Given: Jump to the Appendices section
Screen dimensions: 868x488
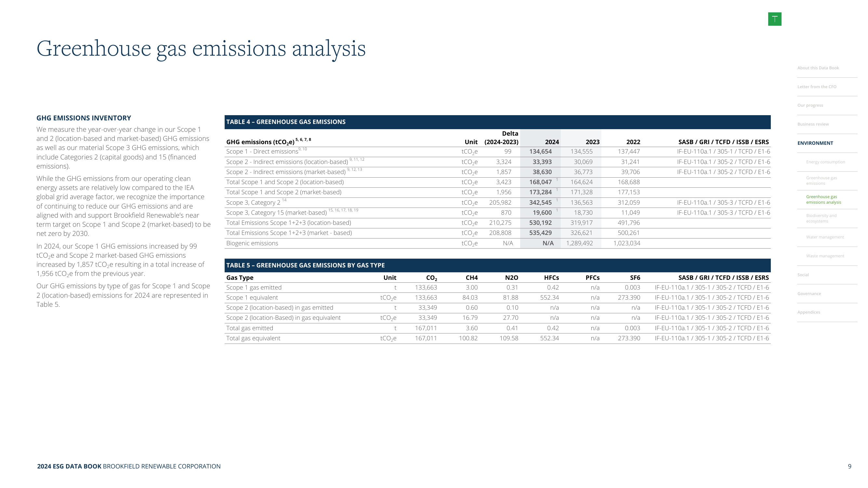Looking at the screenshot, I should (809, 312).
